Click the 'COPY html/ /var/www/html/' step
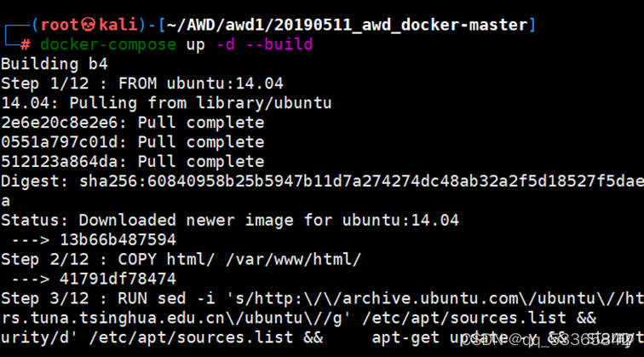 [x=239, y=259]
